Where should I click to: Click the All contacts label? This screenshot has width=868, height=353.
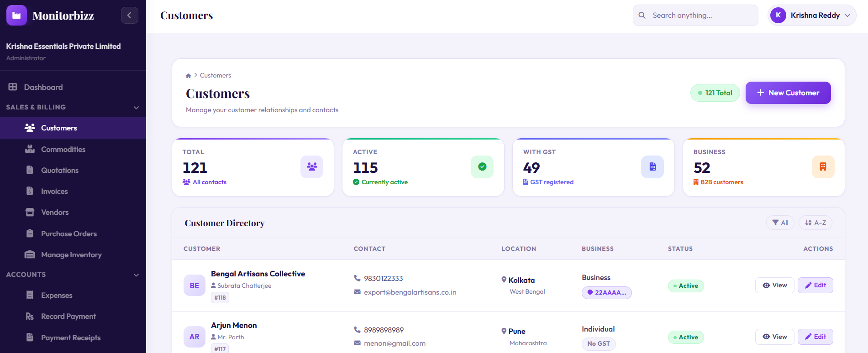pyautogui.click(x=210, y=182)
